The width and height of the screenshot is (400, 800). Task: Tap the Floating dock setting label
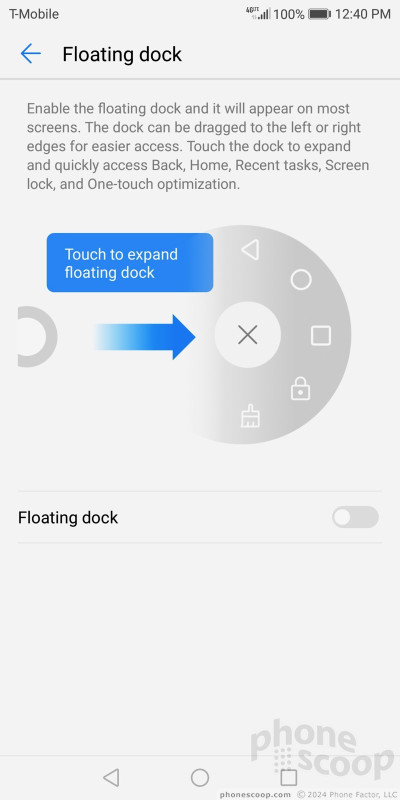coord(68,517)
